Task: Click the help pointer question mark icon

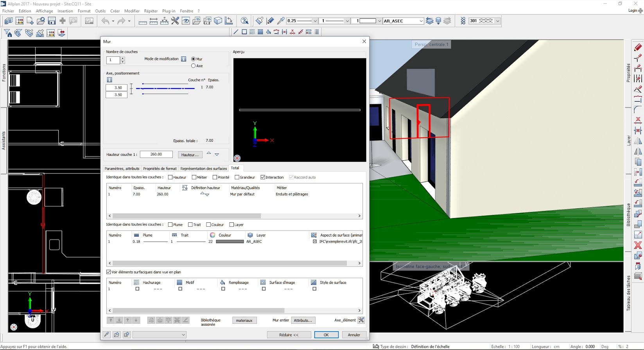Action: click(x=244, y=21)
